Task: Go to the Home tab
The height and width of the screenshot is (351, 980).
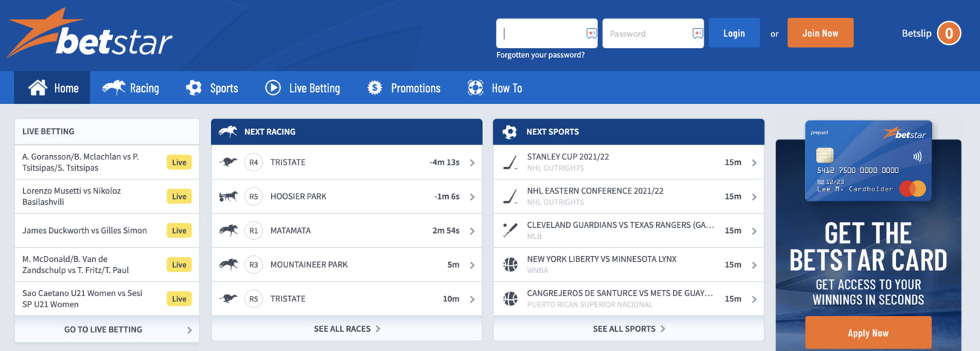Action: tap(52, 88)
